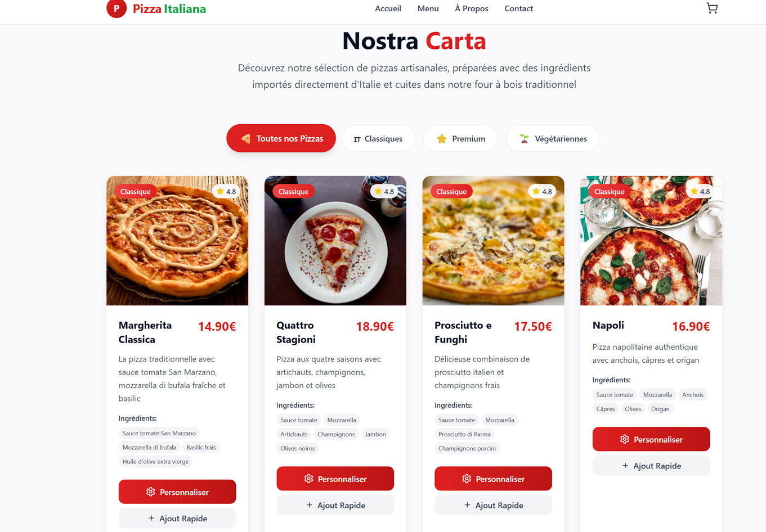This screenshot has width=766, height=532.
Task: Click Ajout Rapide for Margherita Classica
Action: point(177,518)
